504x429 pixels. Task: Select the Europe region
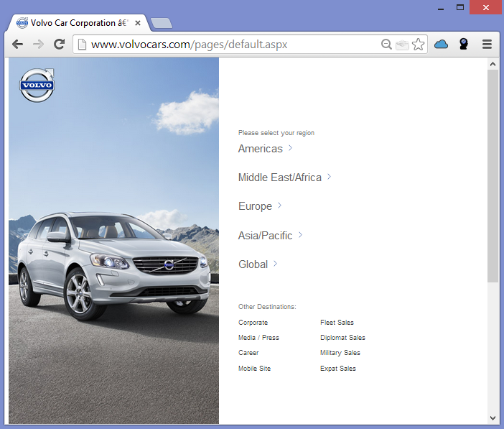(255, 206)
